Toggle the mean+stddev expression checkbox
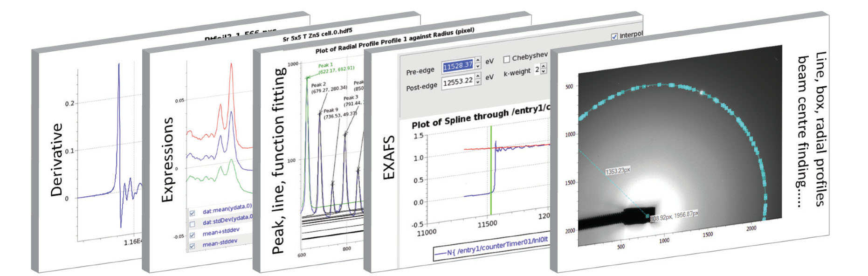 192,235
